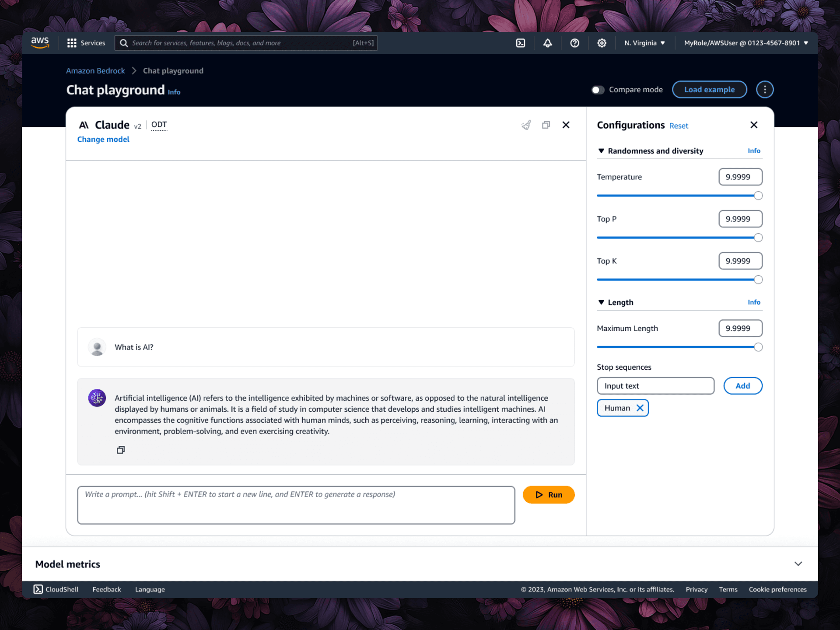This screenshot has height=630, width=840.
Task: Click the stop sequences Input text field
Action: (655, 386)
